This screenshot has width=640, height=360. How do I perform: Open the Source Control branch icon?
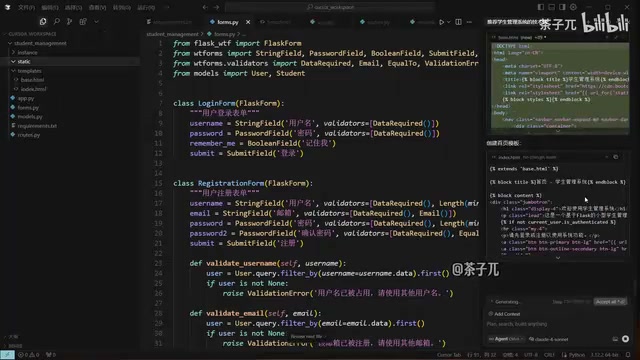pyautogui.click(x=69, y=21)
